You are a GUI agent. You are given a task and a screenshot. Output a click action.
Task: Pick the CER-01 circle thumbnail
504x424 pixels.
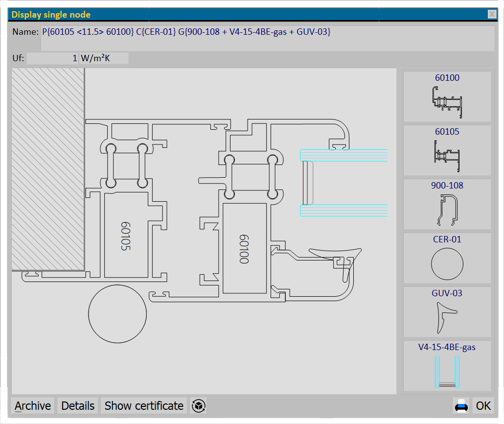tap(447, 258)
